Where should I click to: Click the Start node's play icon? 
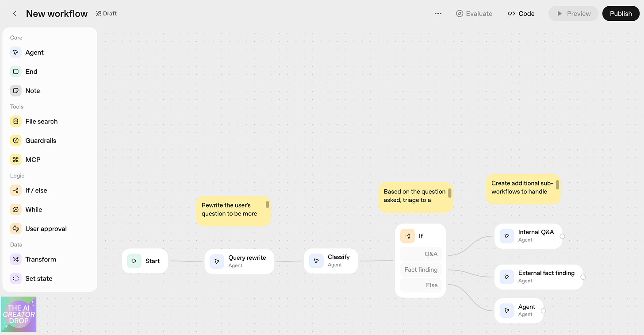point(134,261)
